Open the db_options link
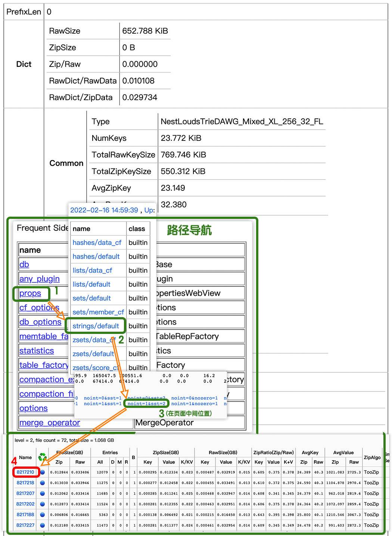392x536 pixels. (40, 322)
